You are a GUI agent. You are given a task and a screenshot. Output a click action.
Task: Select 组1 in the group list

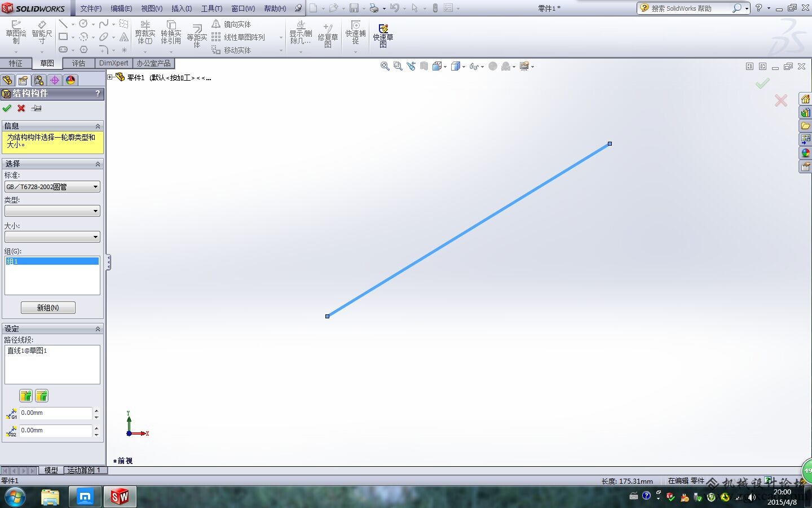(52, 261)
